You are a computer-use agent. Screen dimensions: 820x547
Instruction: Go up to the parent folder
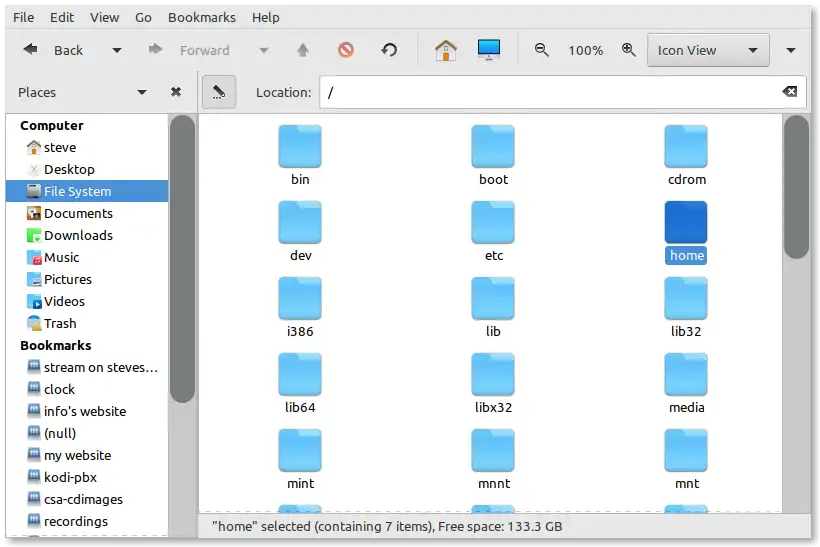pyautogui.click(x=303, y=50)
